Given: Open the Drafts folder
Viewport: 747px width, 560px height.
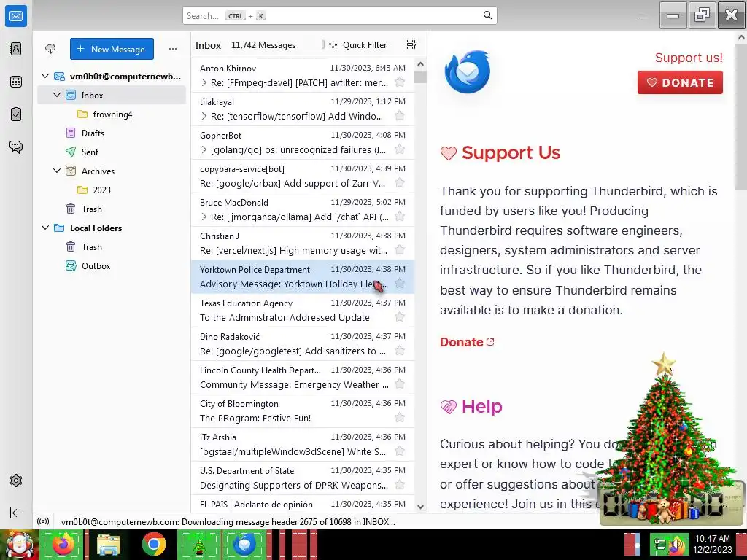Looking at the screenshot, I should tap(112, 133).
